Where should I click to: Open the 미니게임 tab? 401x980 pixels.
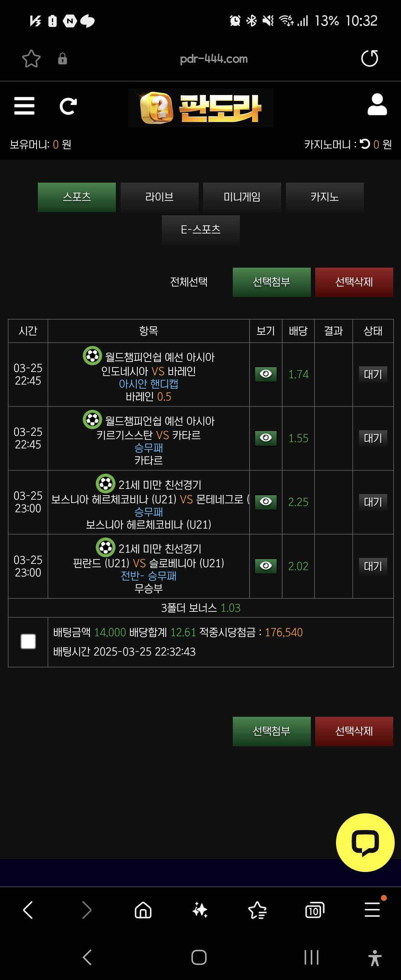coord(242,197)
